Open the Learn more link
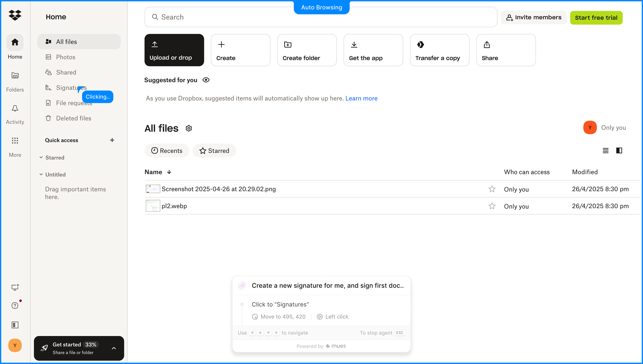643x364 pixels. click(x=361, y=98)
